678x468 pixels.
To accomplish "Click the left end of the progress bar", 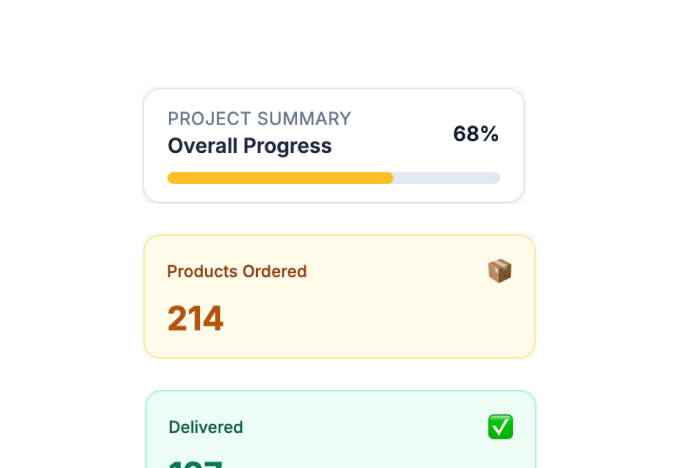I will click(172, 178).
